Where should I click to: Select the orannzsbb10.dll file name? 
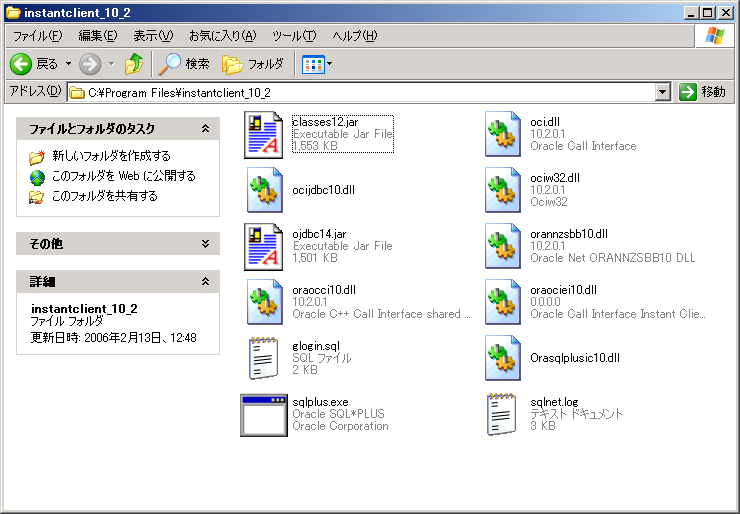(569, 234)
